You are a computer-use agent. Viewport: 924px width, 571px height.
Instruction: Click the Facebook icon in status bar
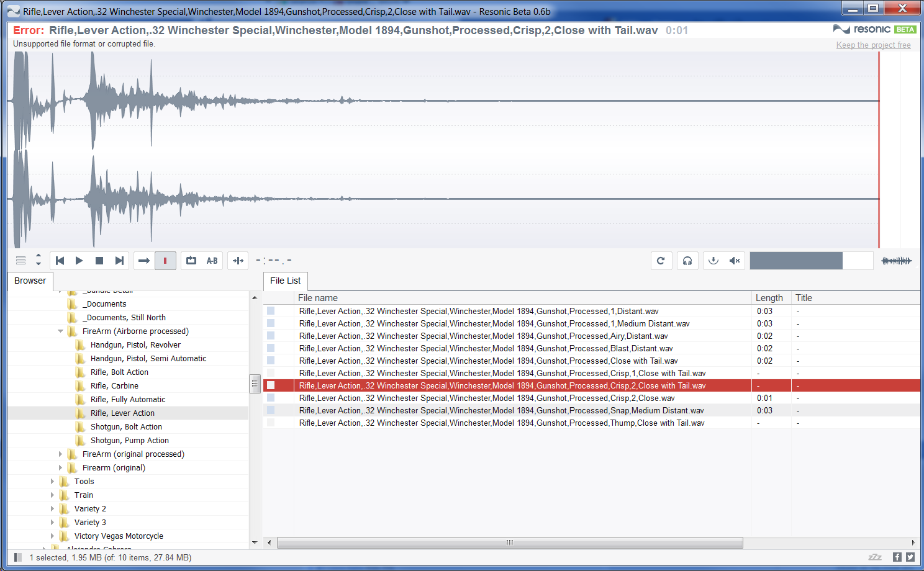(x=897, y=557)
